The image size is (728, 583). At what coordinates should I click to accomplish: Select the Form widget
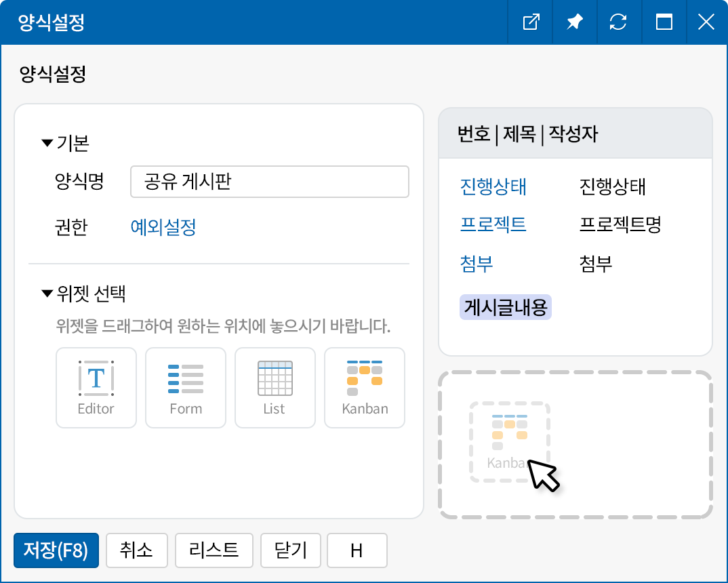185,388
